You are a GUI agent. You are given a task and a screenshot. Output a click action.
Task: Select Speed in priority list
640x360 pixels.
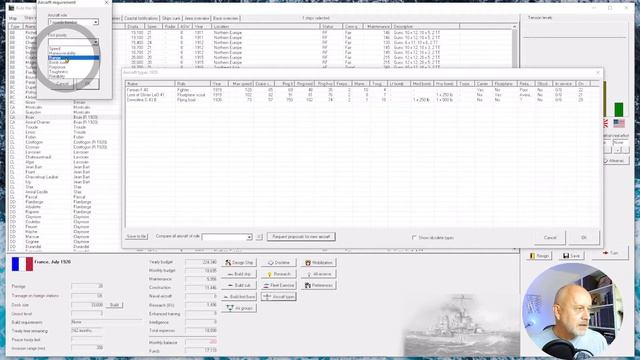73,49
